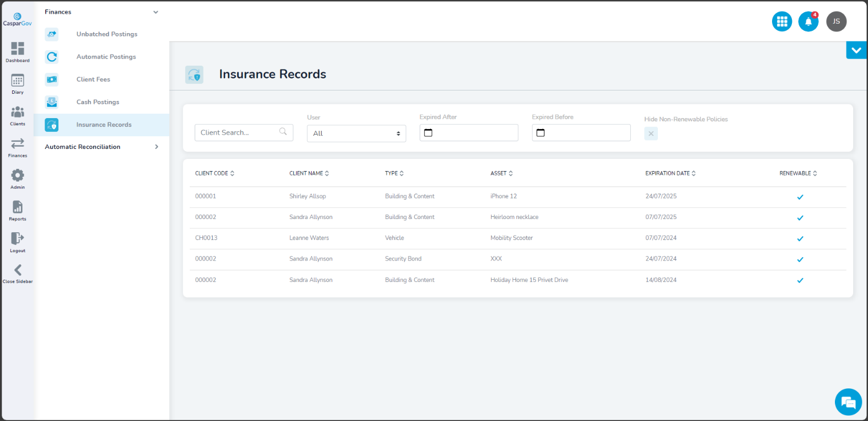Image resolution: width=868 pixels, height=421 pixels.
Task: Open the notifications bell
Action: tap(808, 22)
